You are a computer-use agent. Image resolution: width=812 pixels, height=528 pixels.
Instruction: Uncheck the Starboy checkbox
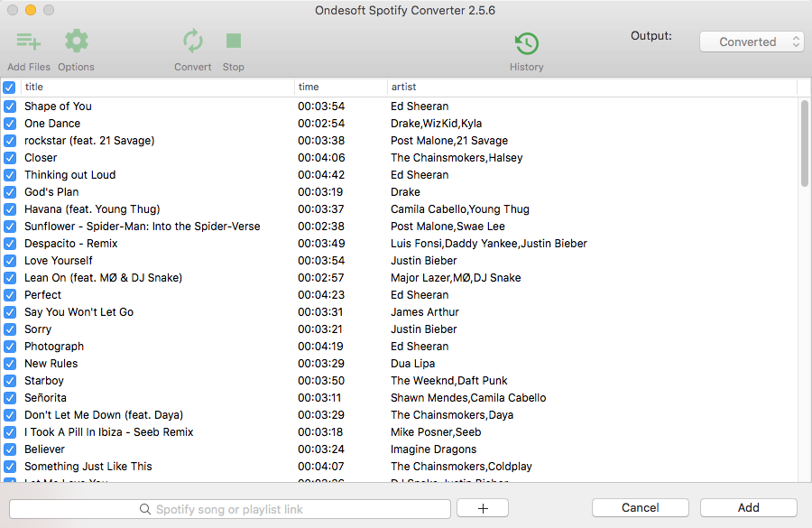(x=10, y=381)
